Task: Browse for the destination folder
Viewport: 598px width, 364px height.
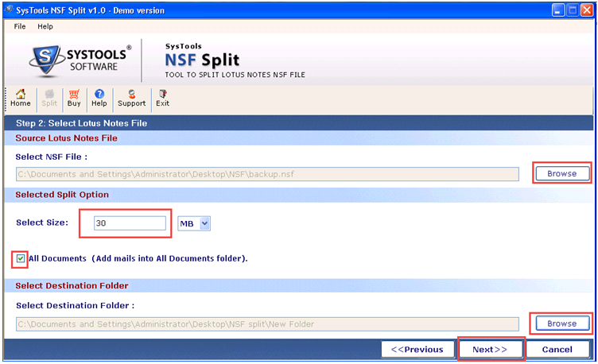Action: [561, 323]
